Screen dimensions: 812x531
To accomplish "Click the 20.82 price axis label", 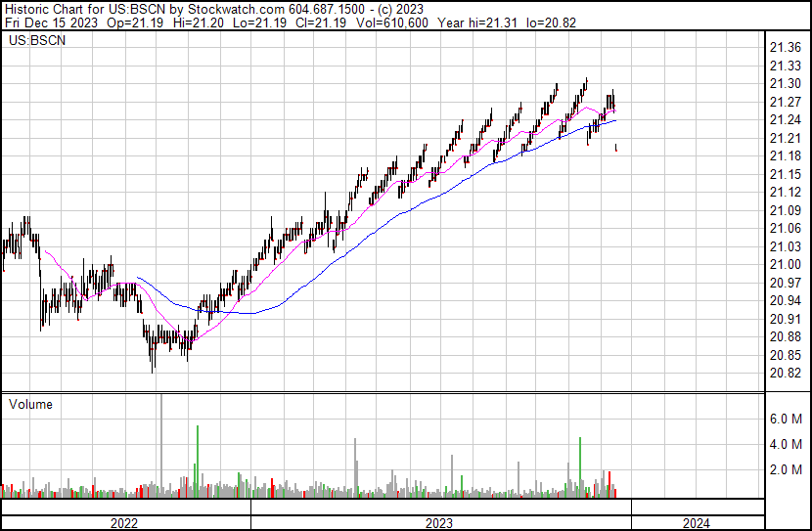I will coord(785,374).
